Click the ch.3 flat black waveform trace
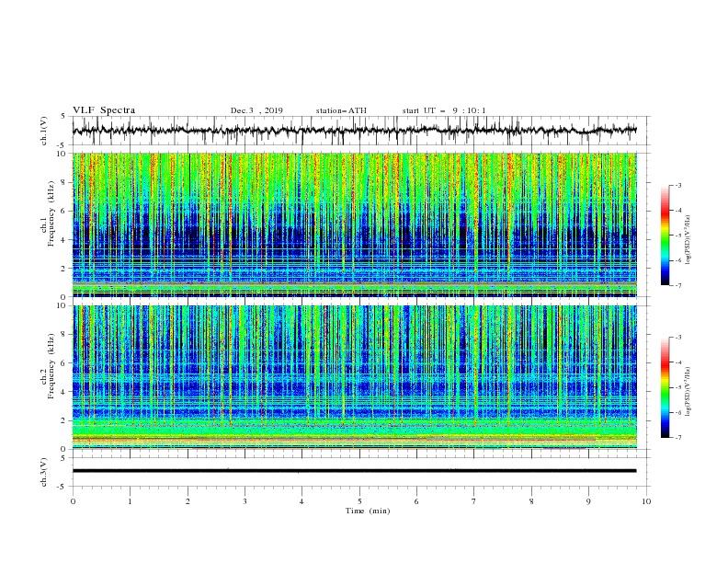This screenshot has width=728, height=563. (354, 471)
